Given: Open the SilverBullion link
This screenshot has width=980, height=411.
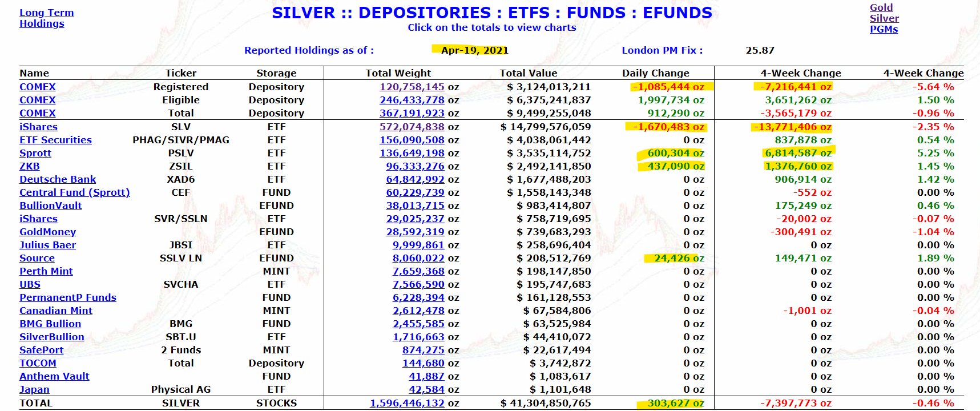Looking at the screenshot, I should [52, 337].
